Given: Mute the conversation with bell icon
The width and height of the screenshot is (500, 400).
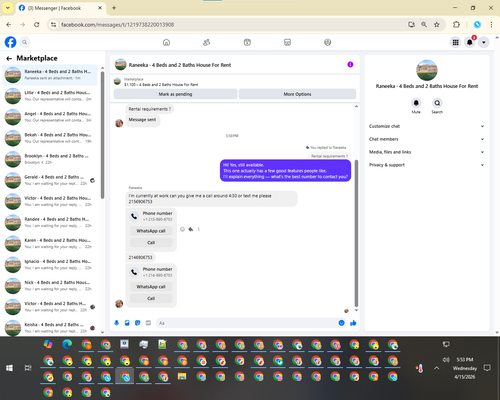Looking at the screenshot, I should click(x=416, y=103).
